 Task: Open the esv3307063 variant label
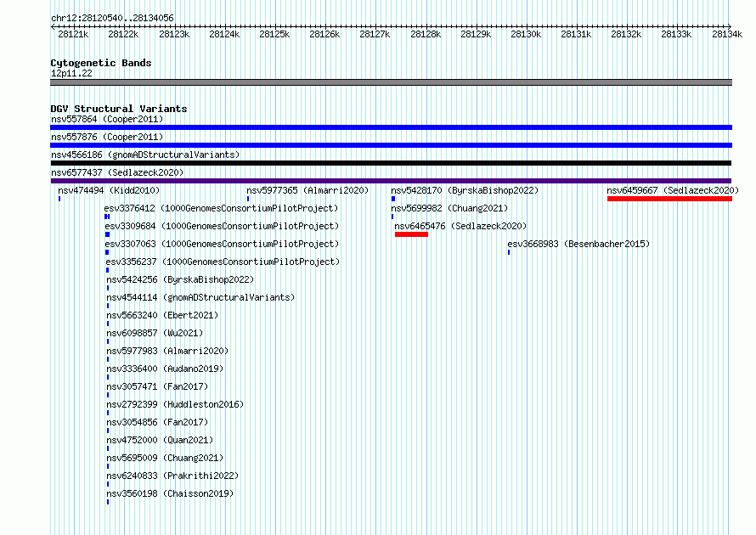tap(223, 244)
